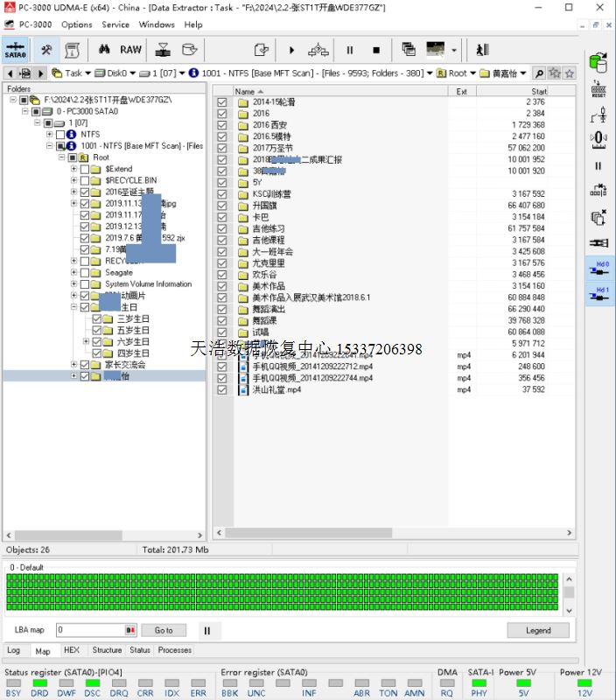Switch to the HEX tab
Image resolution: width=616 pixels, height=700 pixels.
[72, 650]
